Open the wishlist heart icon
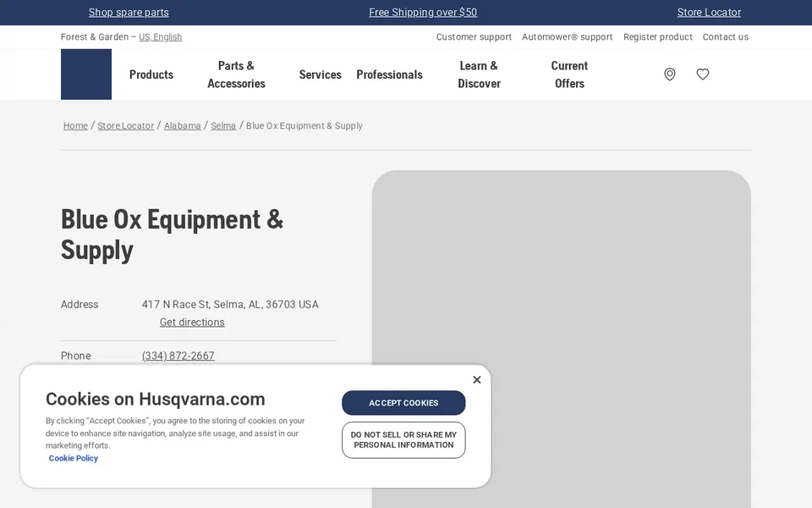 click(703, 75)
